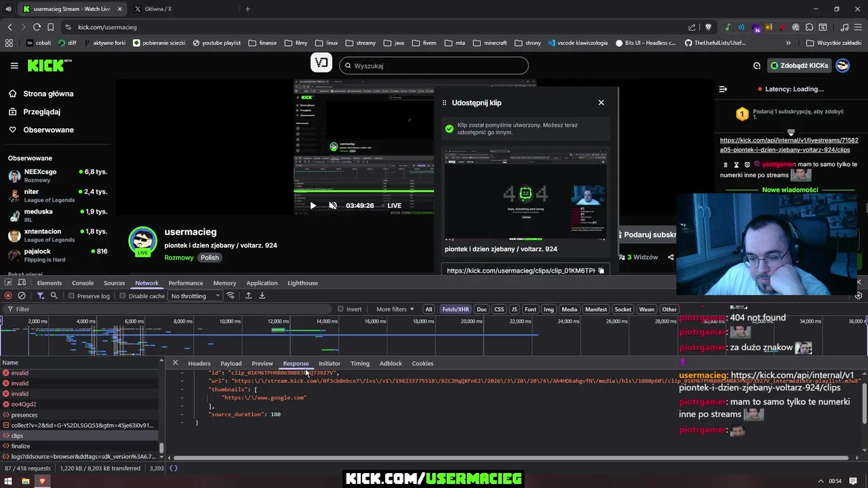The width and height of the screenshot is (868, 488).
Task: Toggle the device toolbar icon
Action: pyautogui.click(x=22, y=283)
